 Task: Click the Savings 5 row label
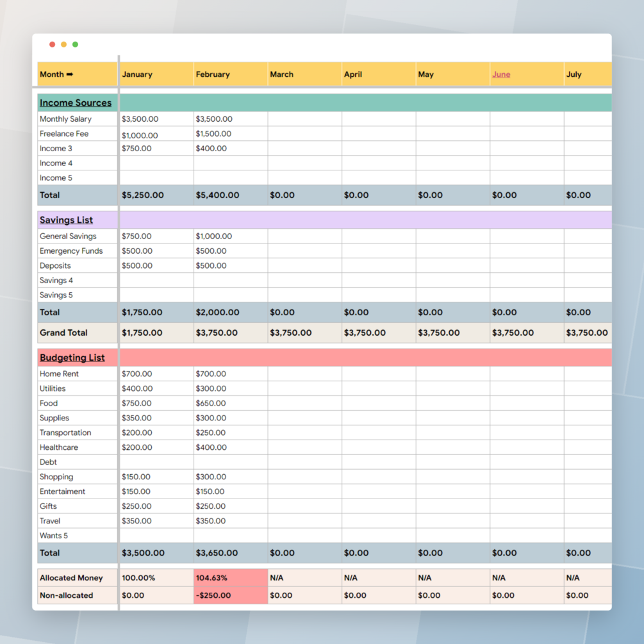(x=56, y=295)
